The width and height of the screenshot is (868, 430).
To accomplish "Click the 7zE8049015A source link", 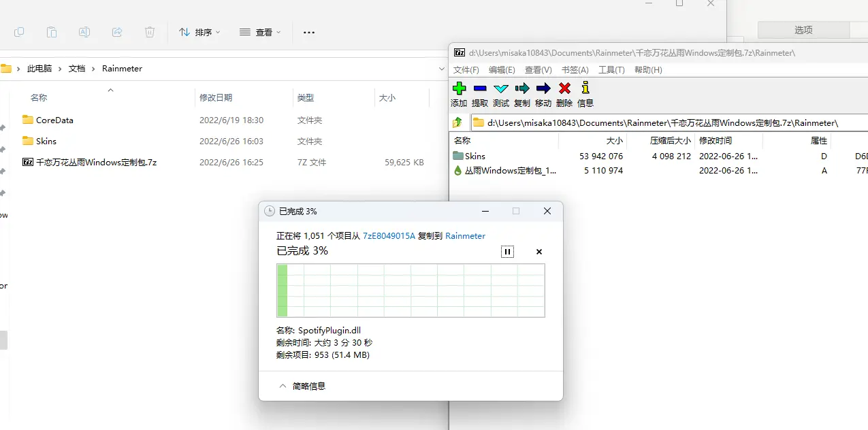I will 389,236.
